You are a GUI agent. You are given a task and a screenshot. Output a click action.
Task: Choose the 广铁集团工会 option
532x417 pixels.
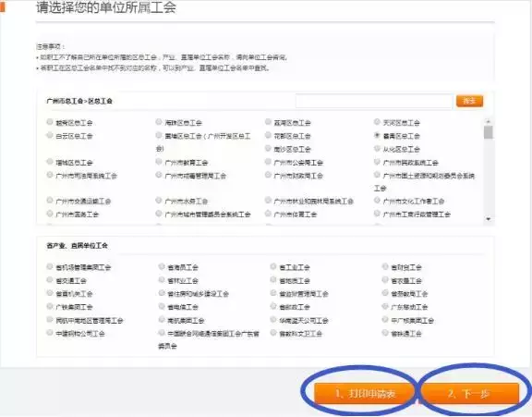50,306
